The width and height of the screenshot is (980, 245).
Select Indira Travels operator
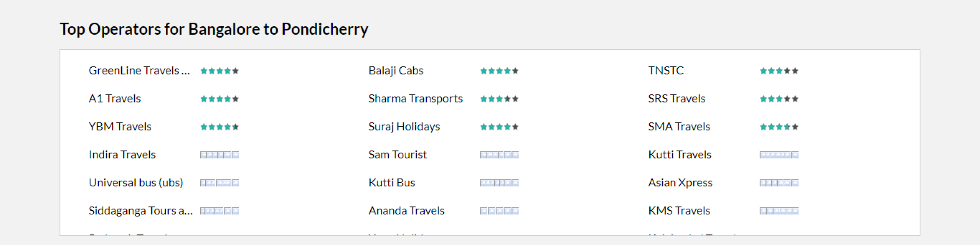pyautogui.click(x=122, y=155)
